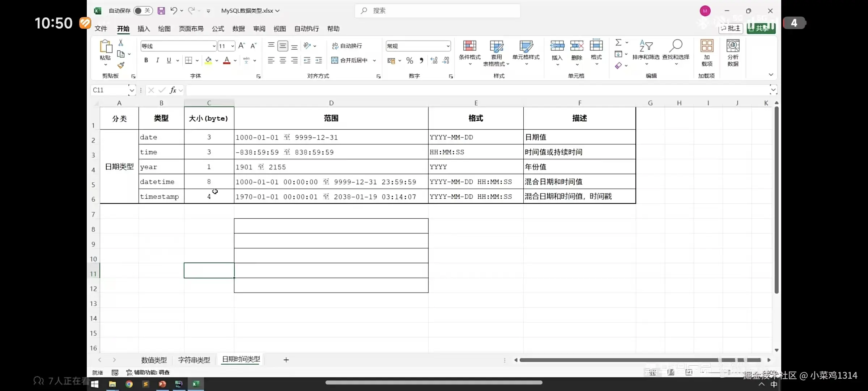Toggle bold formatting
868x391 pixels.
click(146, 60)
